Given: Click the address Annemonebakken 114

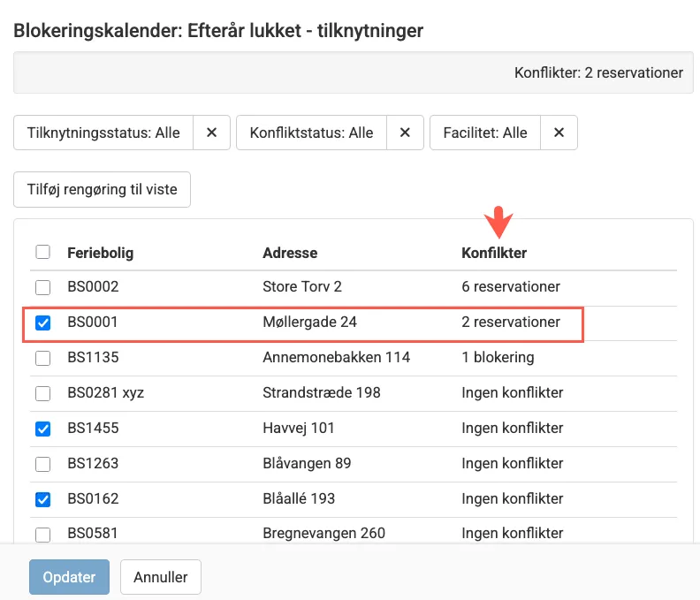Looking at the screenshot, I should click(336, 357).
